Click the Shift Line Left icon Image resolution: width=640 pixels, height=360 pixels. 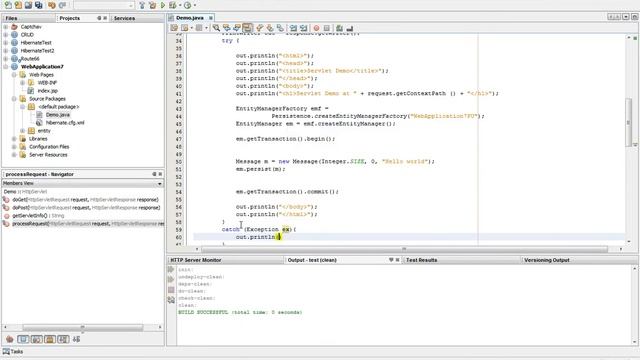tap(293, 28)
